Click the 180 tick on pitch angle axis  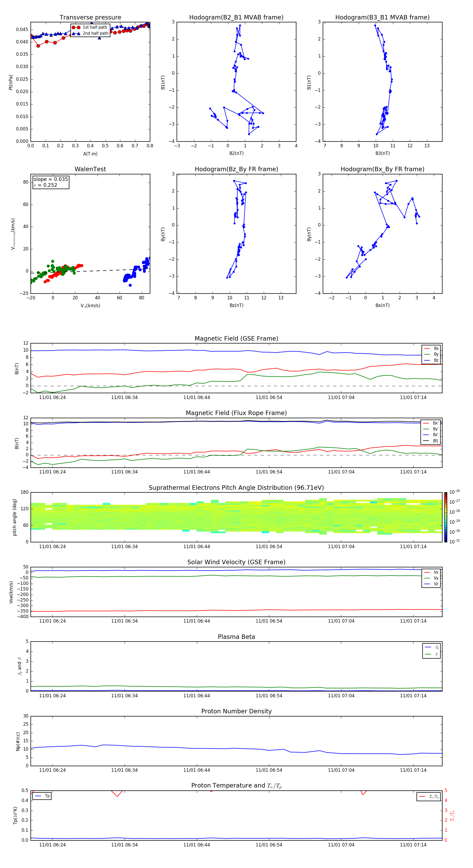25,492
